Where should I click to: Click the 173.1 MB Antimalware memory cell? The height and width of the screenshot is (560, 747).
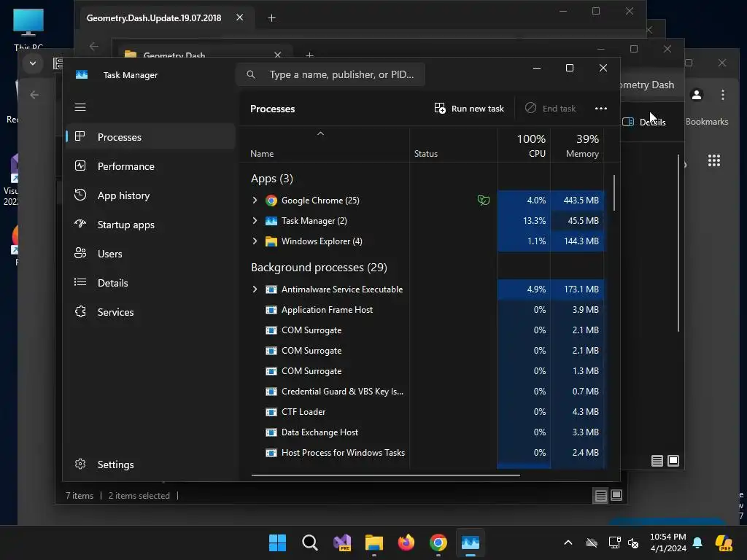point(577,289)
